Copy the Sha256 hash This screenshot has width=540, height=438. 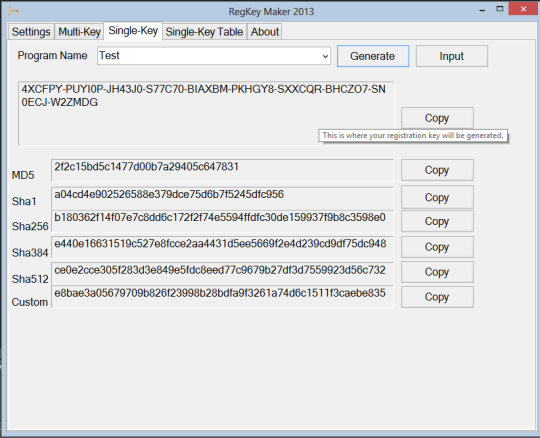437,221
